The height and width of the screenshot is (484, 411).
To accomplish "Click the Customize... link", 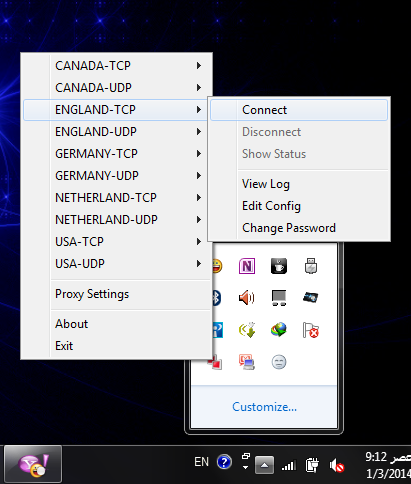I will [x=264, y=407].
